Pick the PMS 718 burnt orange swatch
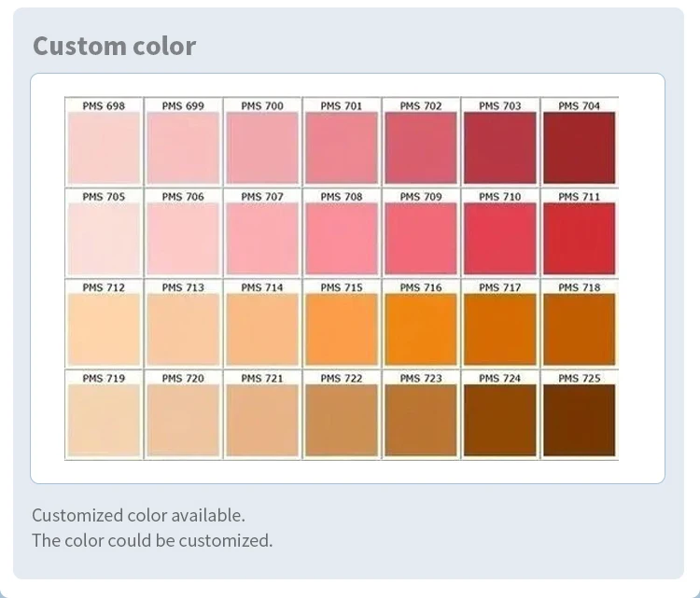The image size is (700, 598). (579, 329)
